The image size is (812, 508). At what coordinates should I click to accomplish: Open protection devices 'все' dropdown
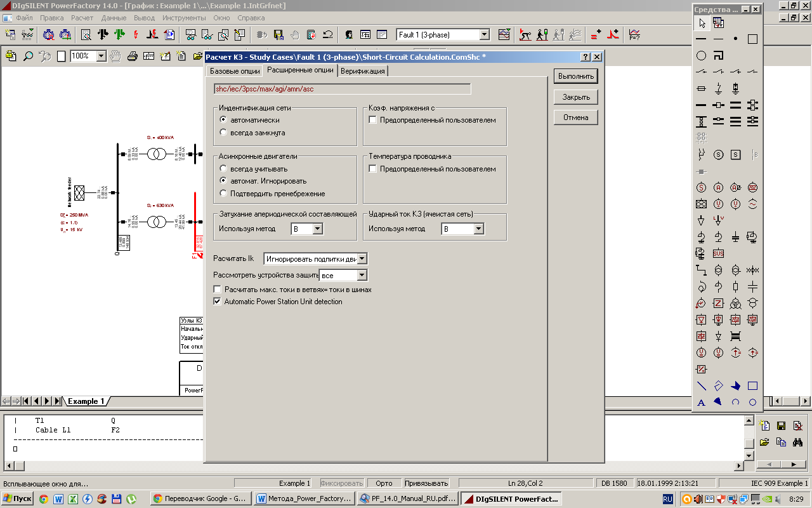pos(362,276)
